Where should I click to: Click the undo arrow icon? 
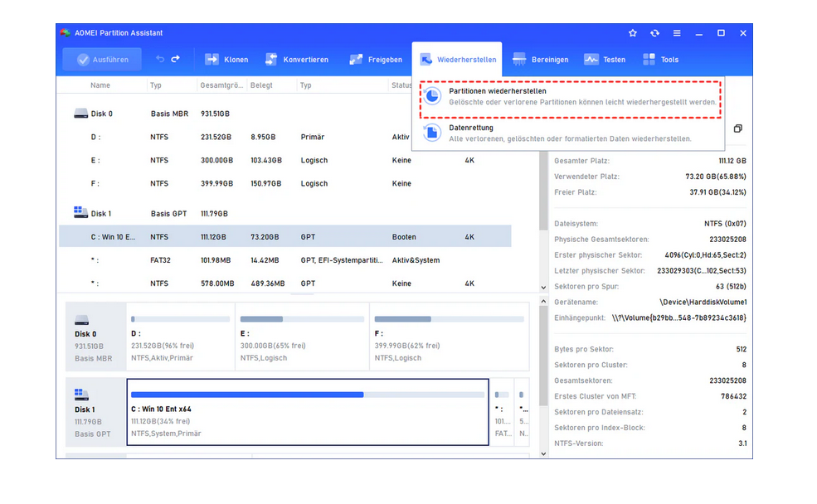pyautogui.click(x=160, y=60)
